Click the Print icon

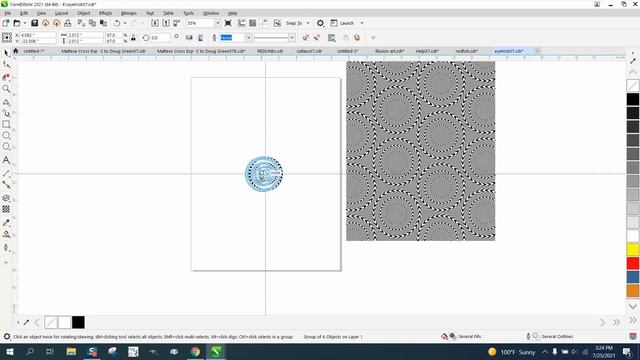(68, 23)
